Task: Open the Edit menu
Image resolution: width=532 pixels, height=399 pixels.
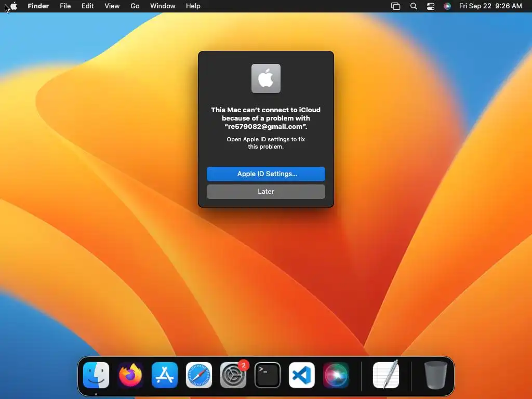Action: (87, 6)
